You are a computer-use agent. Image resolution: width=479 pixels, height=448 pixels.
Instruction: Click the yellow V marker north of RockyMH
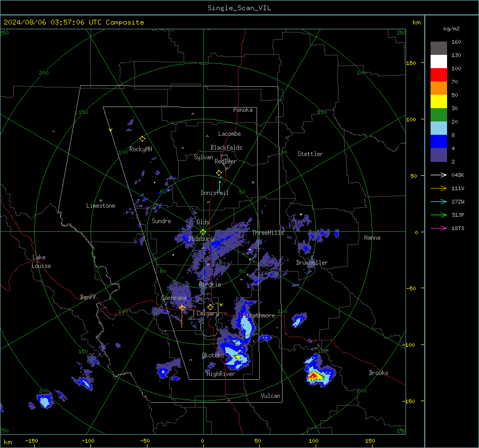pos(111,130)
